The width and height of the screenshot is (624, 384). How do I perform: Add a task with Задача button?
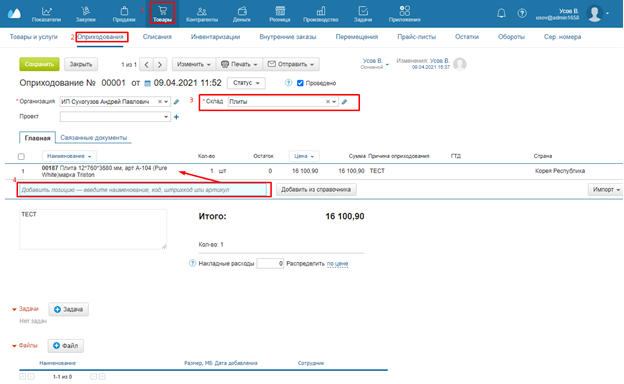coord(68,310)
